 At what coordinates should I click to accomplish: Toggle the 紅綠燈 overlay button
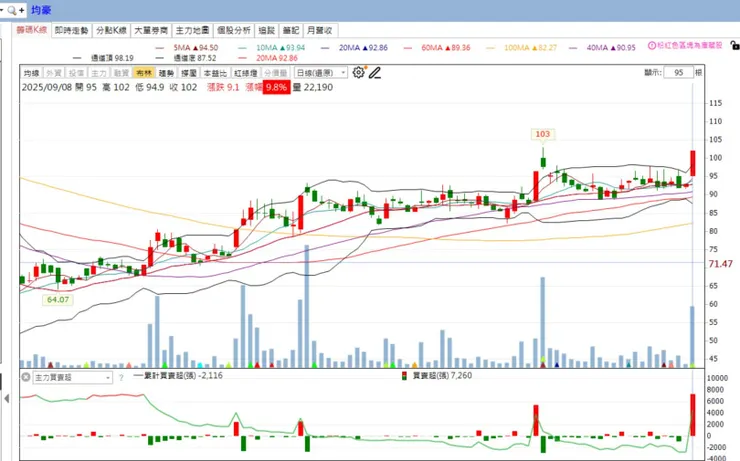point(245,73)
